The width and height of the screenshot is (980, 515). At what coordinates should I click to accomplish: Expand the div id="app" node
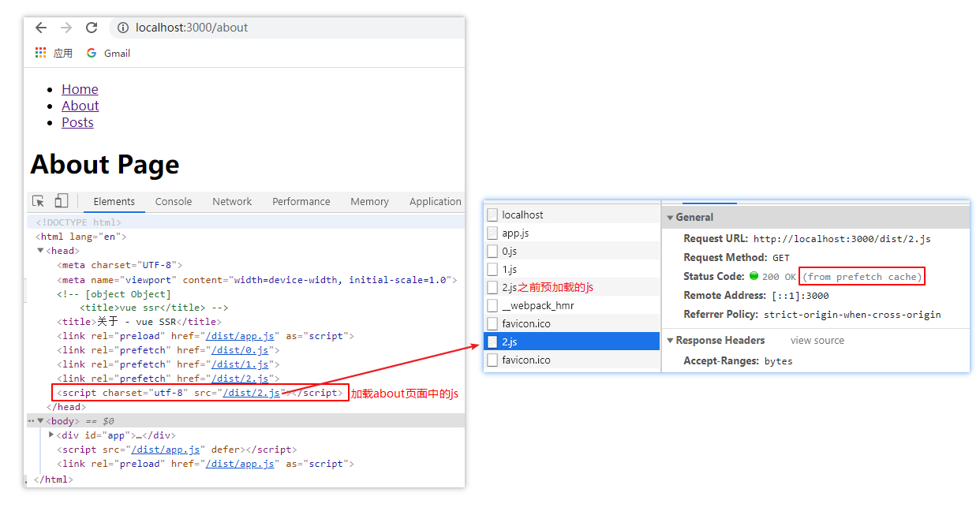pyautogui.click(x=51, y=435)
